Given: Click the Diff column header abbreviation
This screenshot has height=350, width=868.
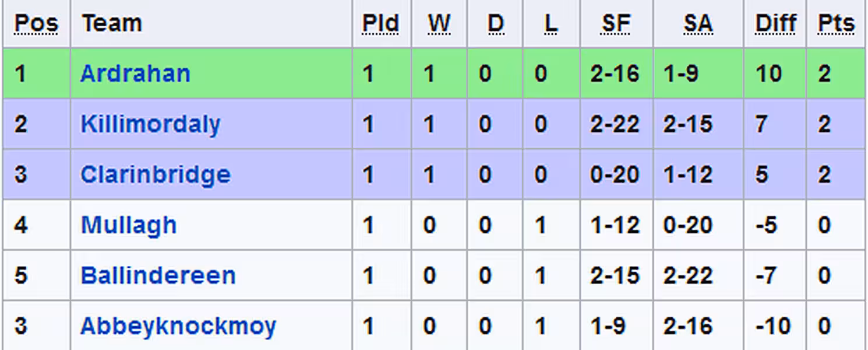Looking at the screenshot, I should [775, 23].
